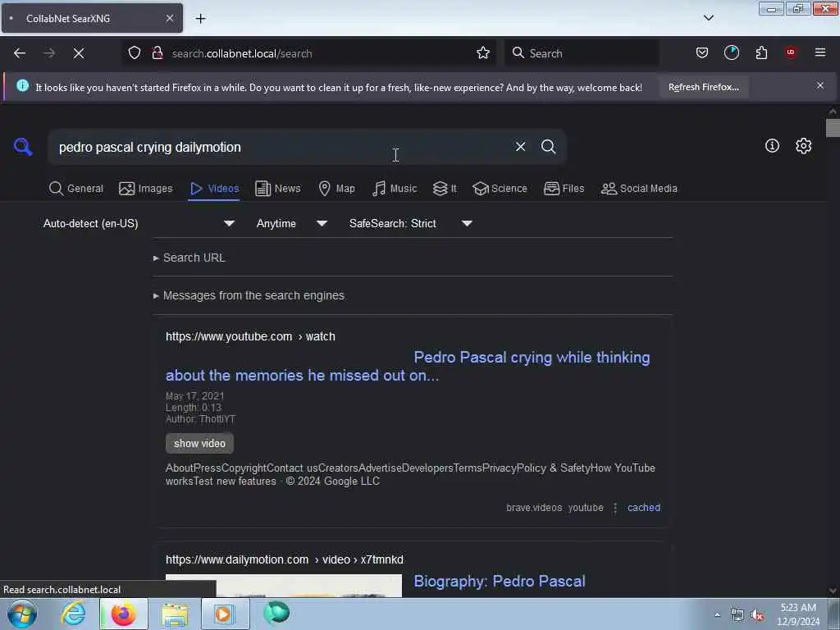Open Windows Media Player taskbar icon
Viewport: 840px width, 630px height.
224,614
